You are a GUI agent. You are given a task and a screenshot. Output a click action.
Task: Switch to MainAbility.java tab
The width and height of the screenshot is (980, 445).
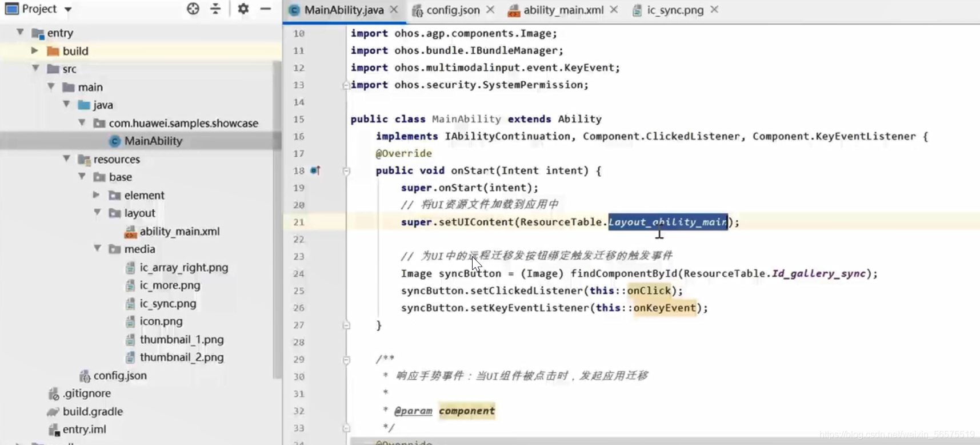coord(343,10)
